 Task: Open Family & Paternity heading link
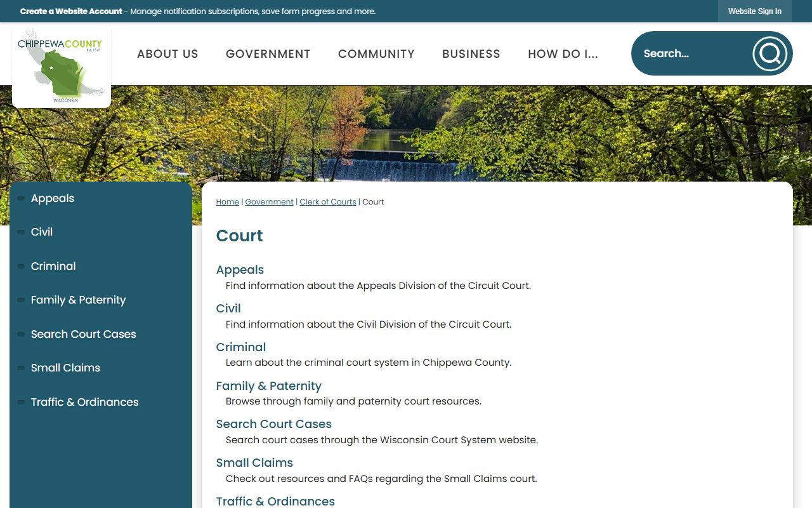click(x=269, y=386)
